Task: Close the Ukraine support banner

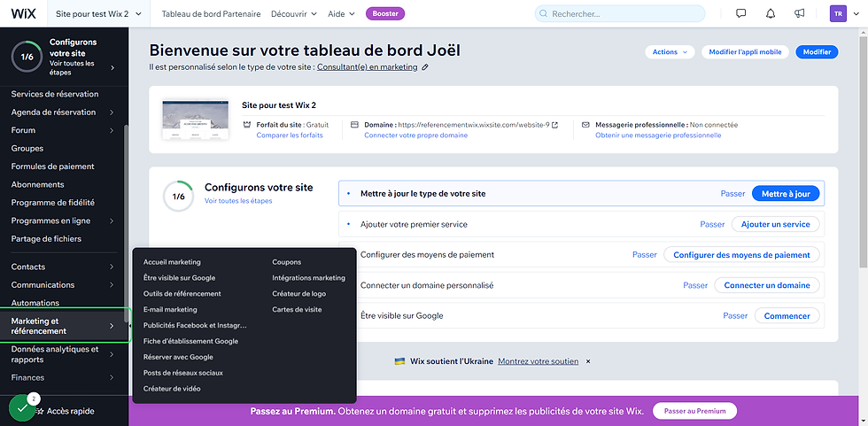Action: tap(588, 361)
